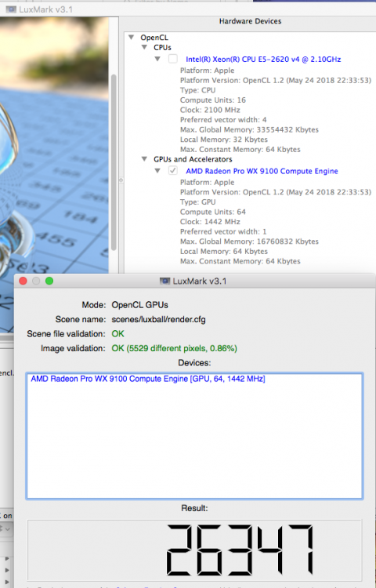Viewport: 376px width, 588px height.
Task: Click the 'OpenCL GPUs' mode value
Action: tap(139, 305)
